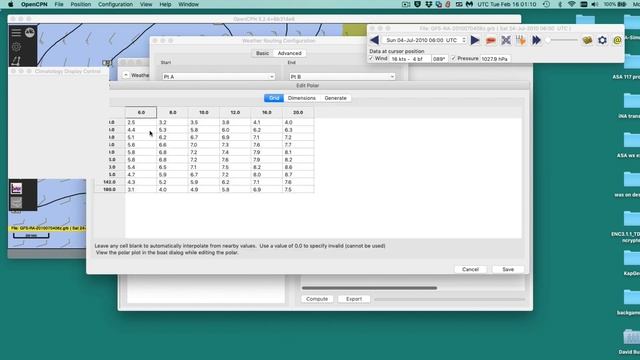640x360 pixels.
Task: Click the 10.0 column header
Action: (x=204, y=112)
